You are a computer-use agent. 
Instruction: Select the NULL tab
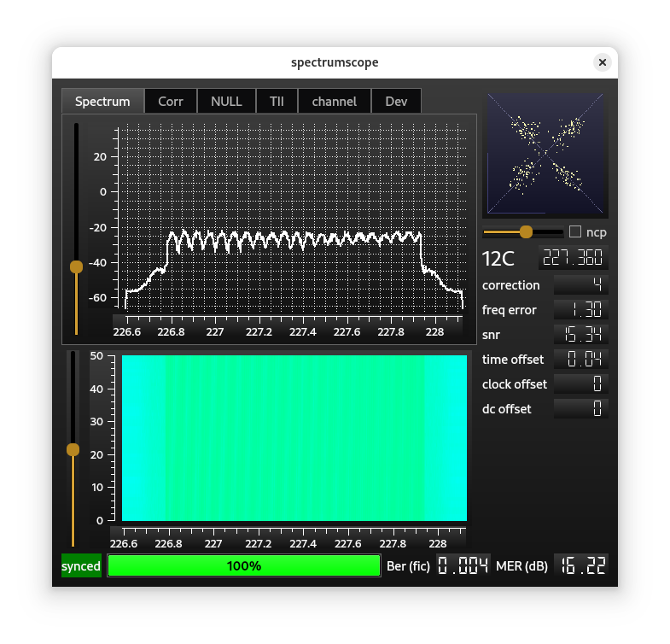point(226,102)
